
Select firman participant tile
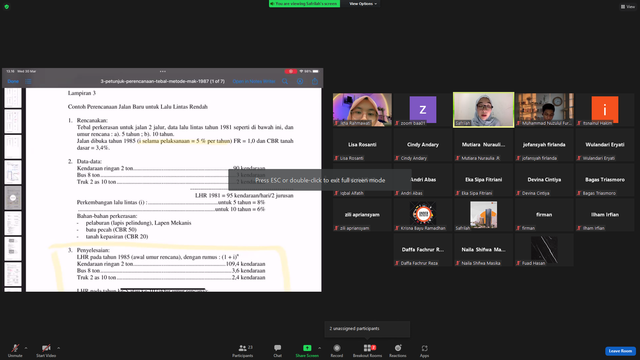point(544,215)
